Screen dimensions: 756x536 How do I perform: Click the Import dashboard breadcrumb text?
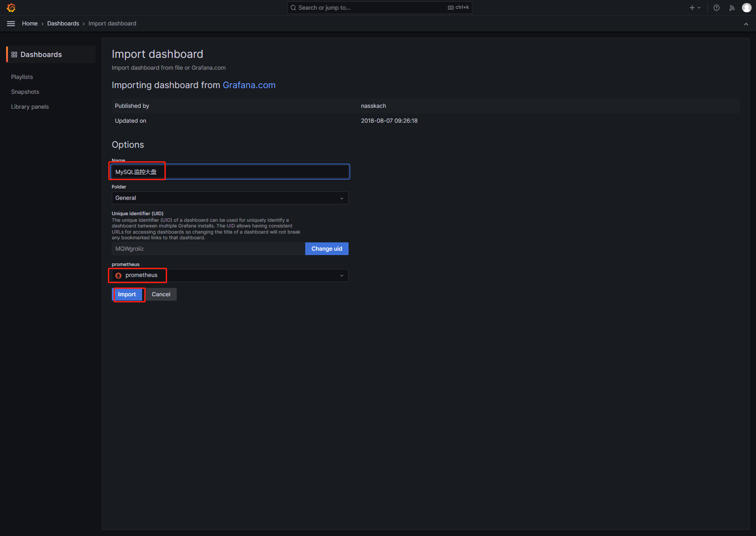pyautogui.click(x=112, y=24)
